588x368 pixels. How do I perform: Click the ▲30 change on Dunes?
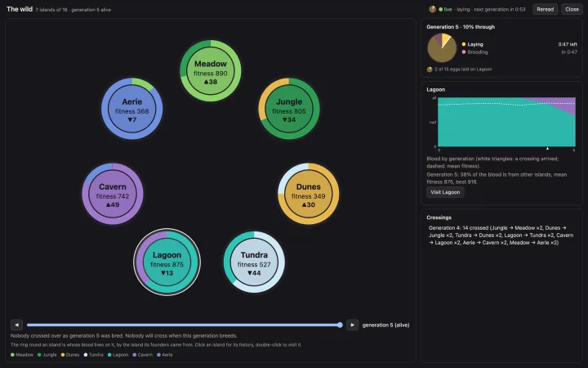[308, 205]
